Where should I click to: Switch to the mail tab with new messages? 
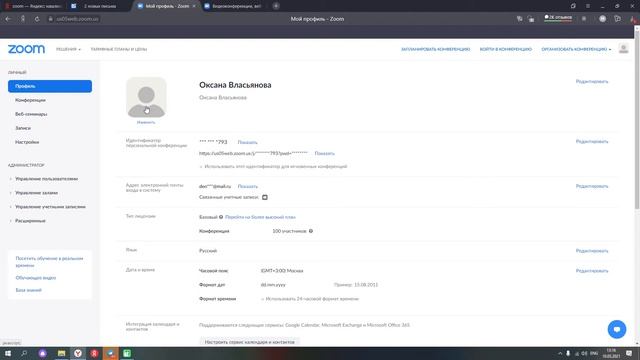(x=98, y=6)
